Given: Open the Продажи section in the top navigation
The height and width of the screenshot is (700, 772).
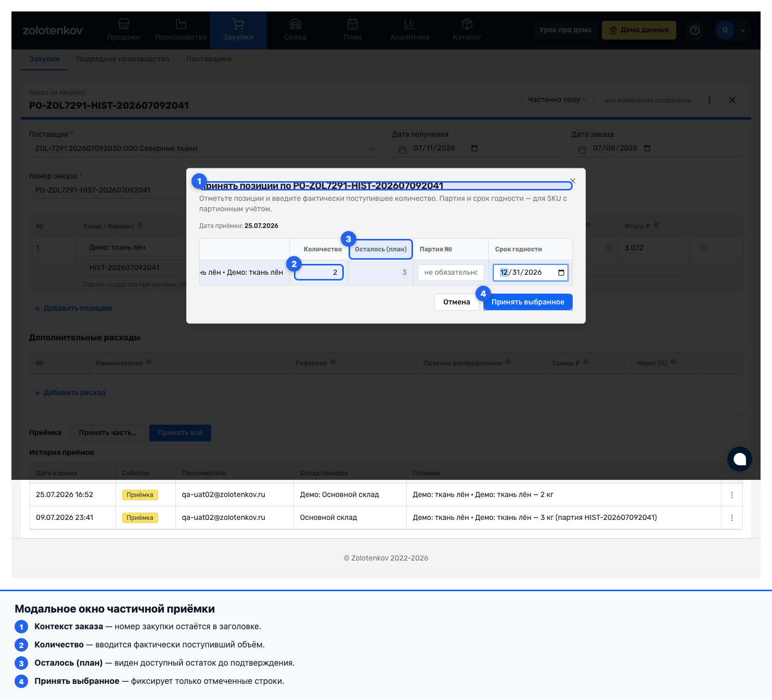Looking at the screenshot, I should pos(124,30).
